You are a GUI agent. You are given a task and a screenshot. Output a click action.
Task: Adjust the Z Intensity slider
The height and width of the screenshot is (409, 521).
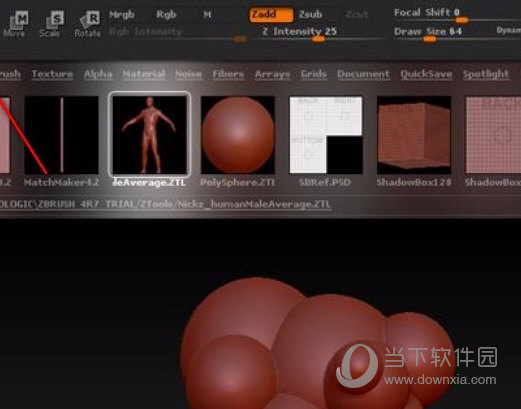318,34
